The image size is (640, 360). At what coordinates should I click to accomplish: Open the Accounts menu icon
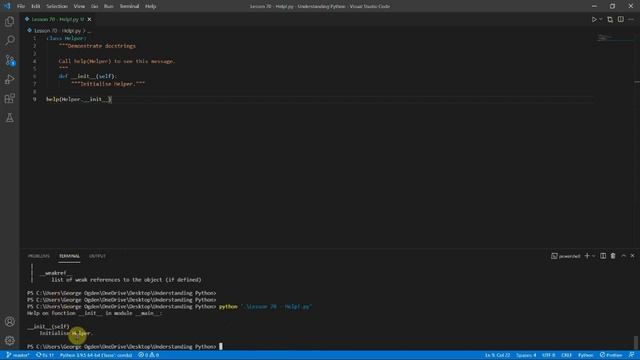(x=9, y=322)
